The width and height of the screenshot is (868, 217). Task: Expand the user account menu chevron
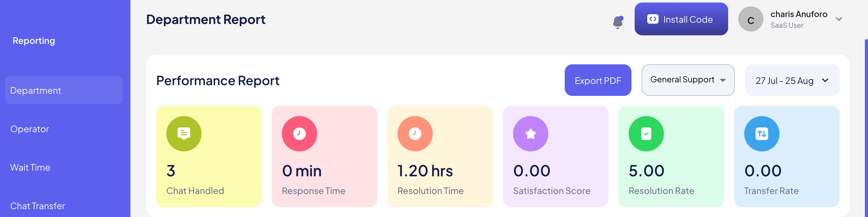tap(839, 19)
